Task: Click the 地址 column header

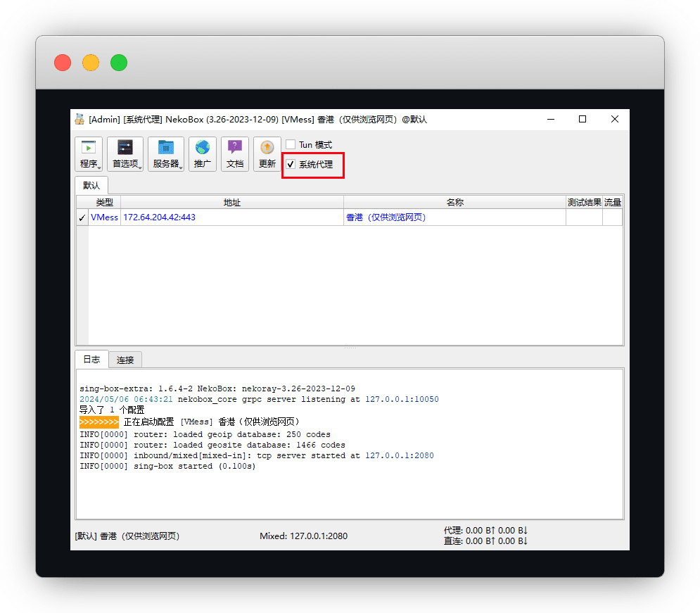Action: [x=231, y=203]
